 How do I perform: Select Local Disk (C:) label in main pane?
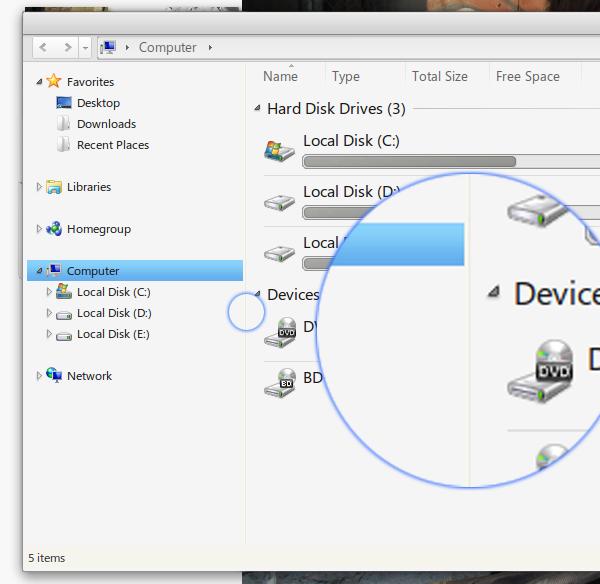(351, 141)
